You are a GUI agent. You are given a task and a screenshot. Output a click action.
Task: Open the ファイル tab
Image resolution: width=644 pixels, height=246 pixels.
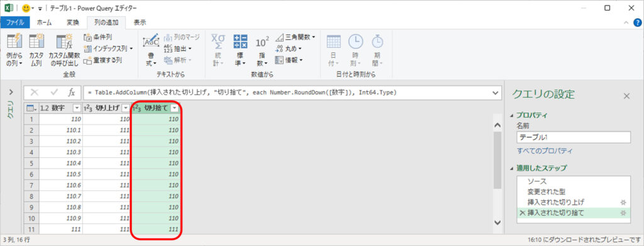click(15, 23)
